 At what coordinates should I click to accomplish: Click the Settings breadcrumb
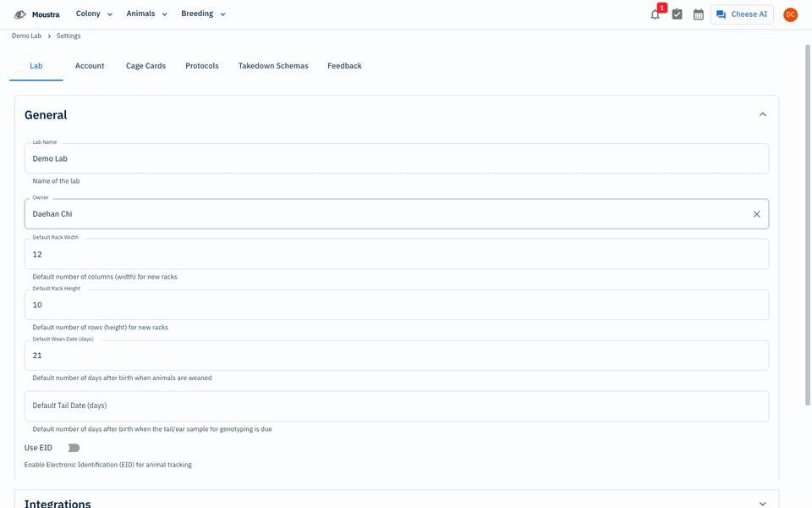coord(69,36)
